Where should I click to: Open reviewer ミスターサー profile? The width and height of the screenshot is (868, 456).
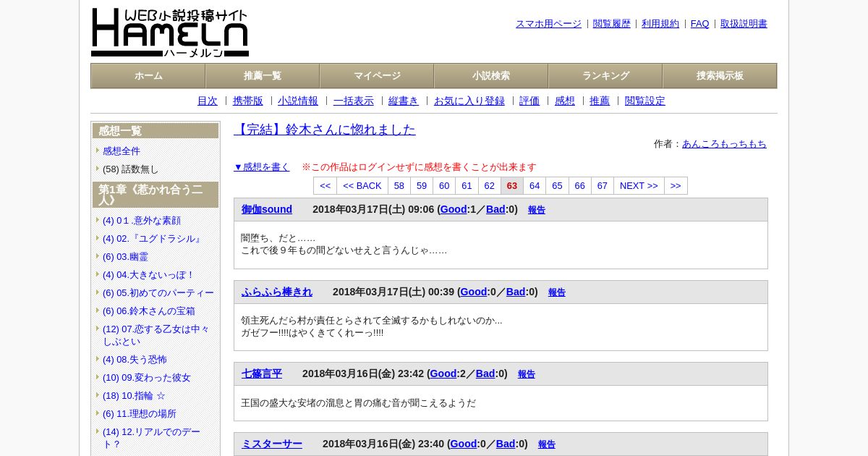[x=272, y=444]
